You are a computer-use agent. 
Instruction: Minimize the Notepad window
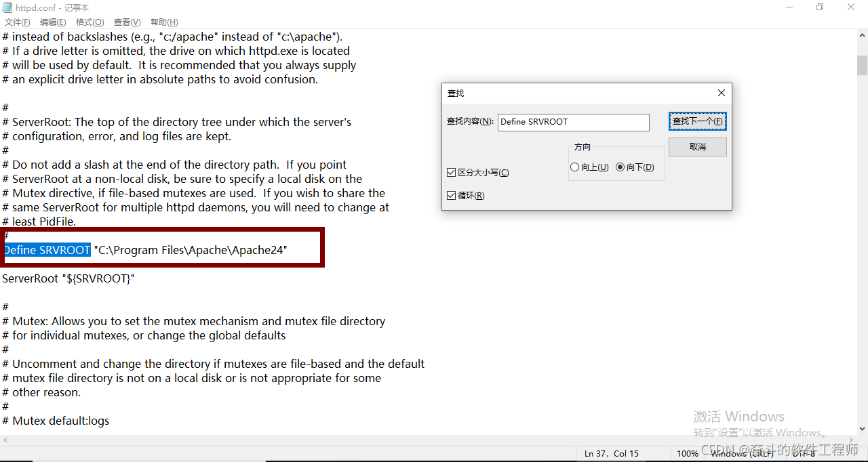pyautogui.click(x=789, y=7)
